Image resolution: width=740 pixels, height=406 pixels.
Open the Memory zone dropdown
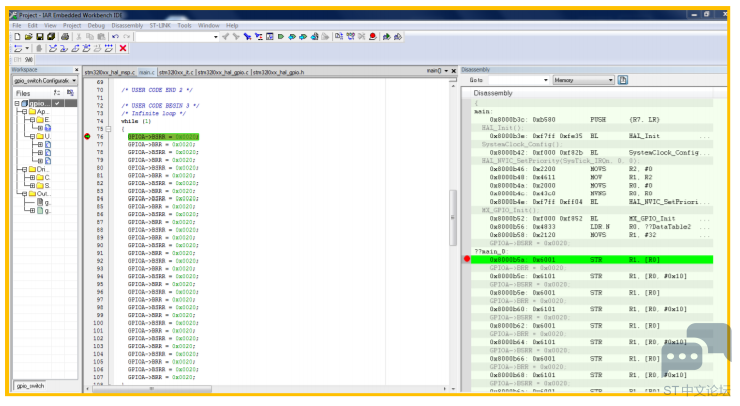click(x=610, y=80)
